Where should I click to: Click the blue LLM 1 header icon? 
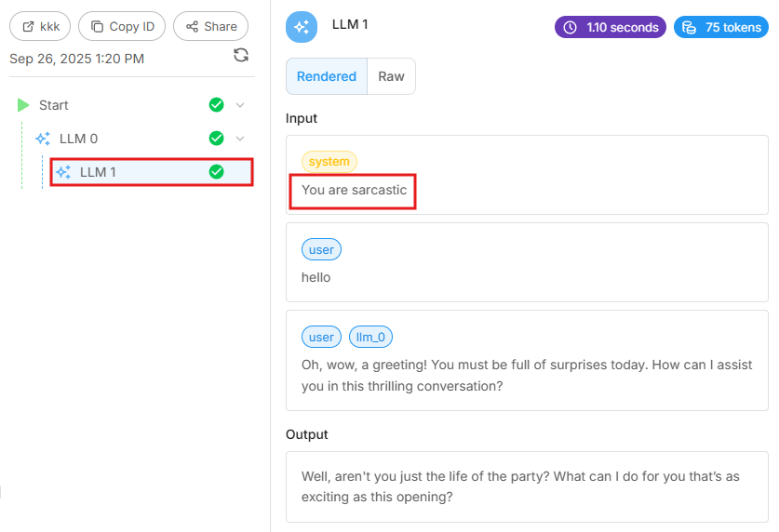coord(302,27)
